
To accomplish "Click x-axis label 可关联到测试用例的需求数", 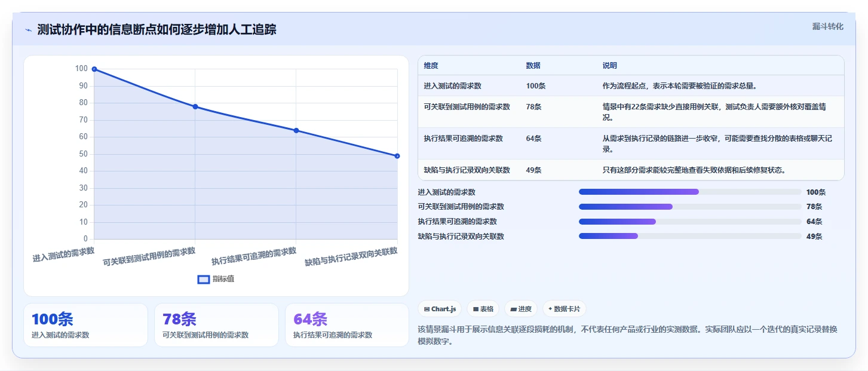I will point(149,257).
